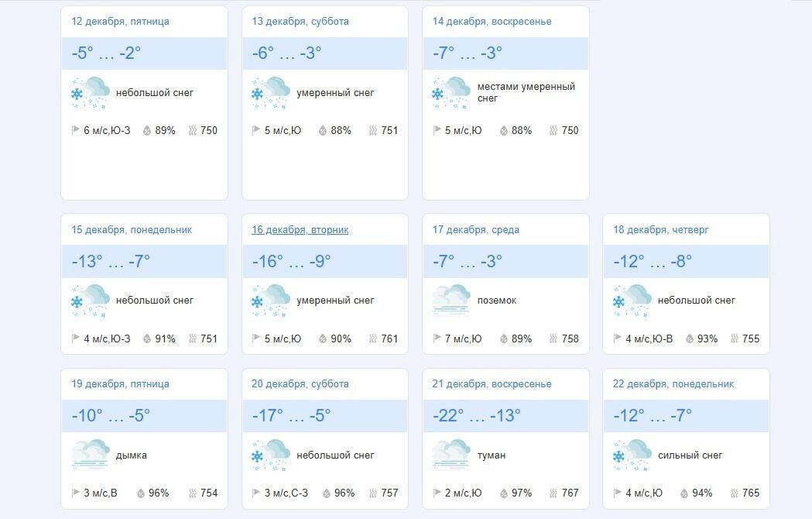Image resolution: width=812 pixels, height=519 pixels.
Task: Click the weather icon for 13 декабря
Action: click(x=270, y=93)
